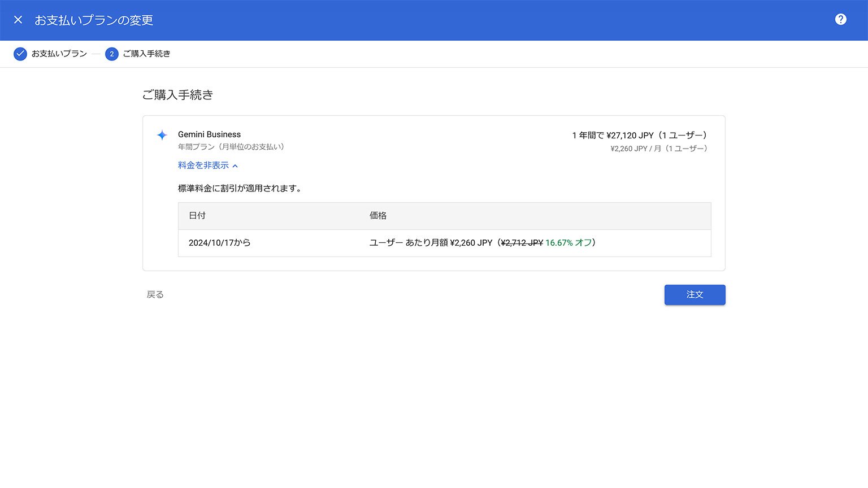Click the 年間プラン（月単位のお支払い）text

pos(233,147)
